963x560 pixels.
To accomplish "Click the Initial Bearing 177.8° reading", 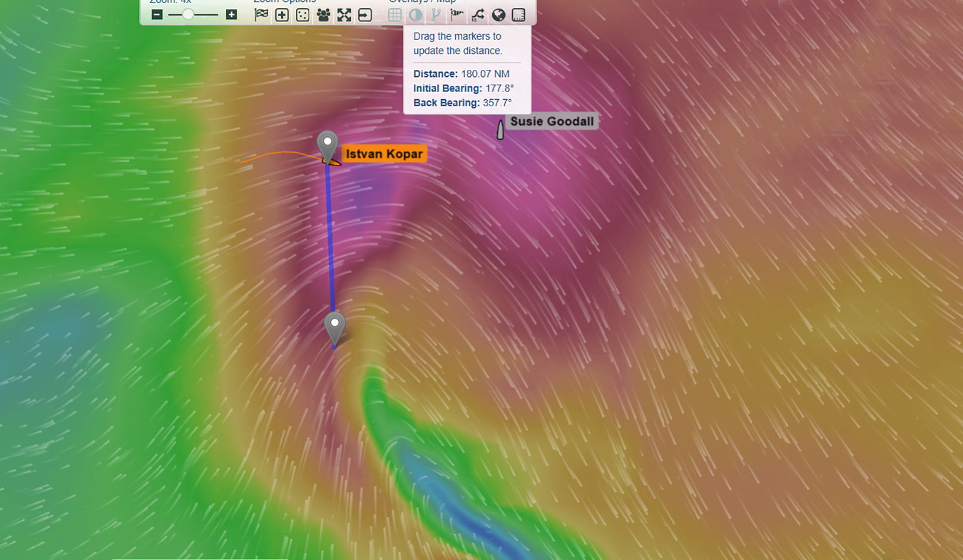I will [x=463, y=88].
